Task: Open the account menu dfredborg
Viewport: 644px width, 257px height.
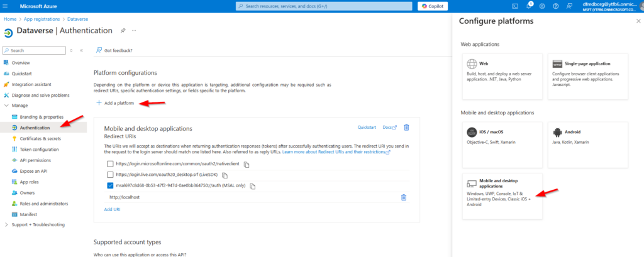Action: pos(613,6)
